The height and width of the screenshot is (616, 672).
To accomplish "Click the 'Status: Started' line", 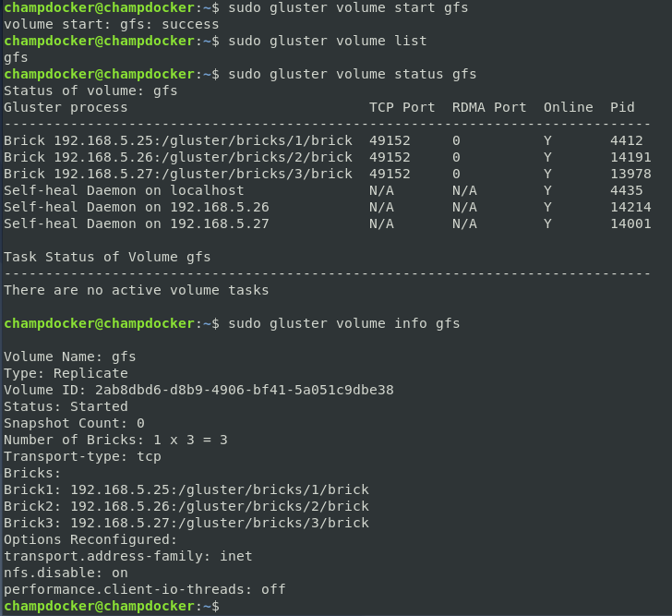I will click(66, 406).
